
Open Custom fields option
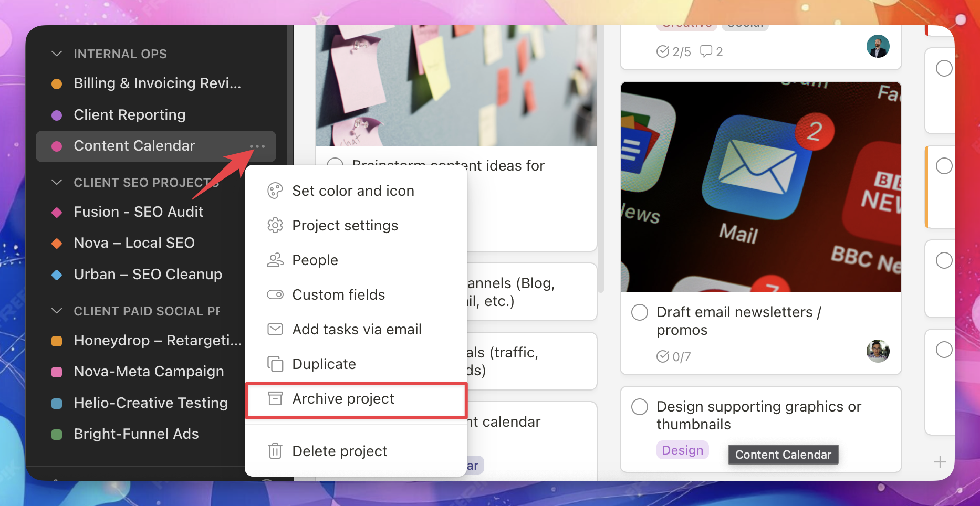click(x=356, y=294)
